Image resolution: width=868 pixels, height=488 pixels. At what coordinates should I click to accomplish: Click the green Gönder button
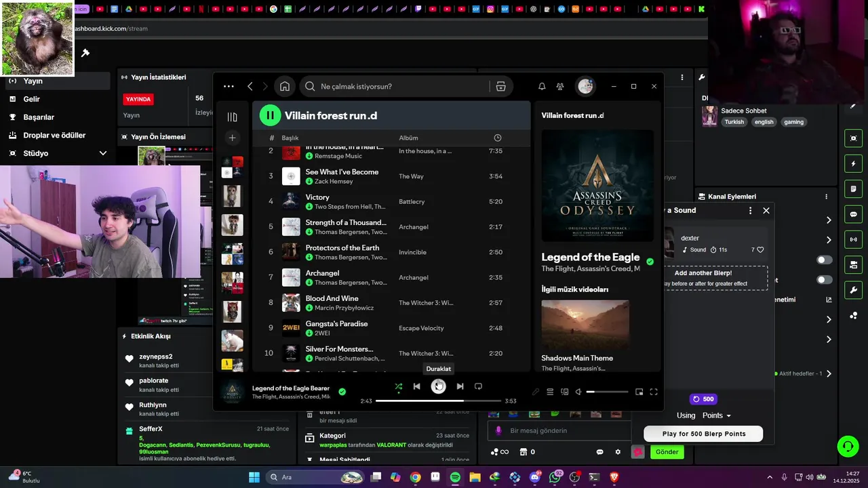tap(667, 452)
